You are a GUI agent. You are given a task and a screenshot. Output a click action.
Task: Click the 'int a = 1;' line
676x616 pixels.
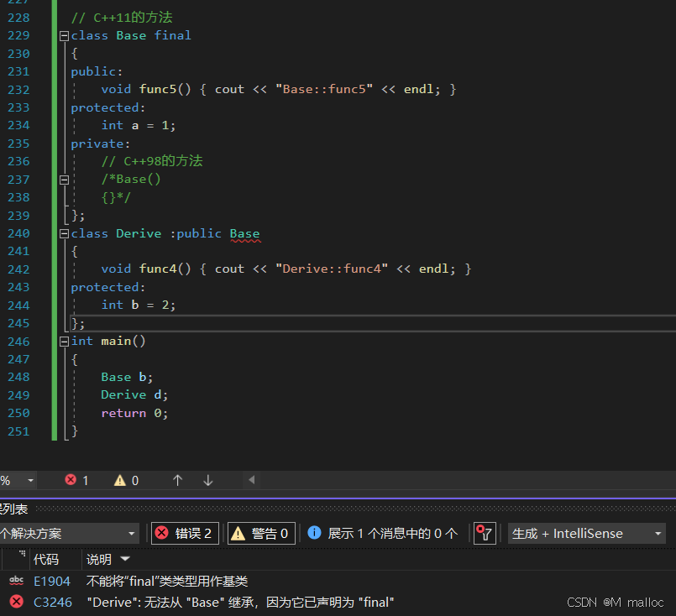click(139, 125)
